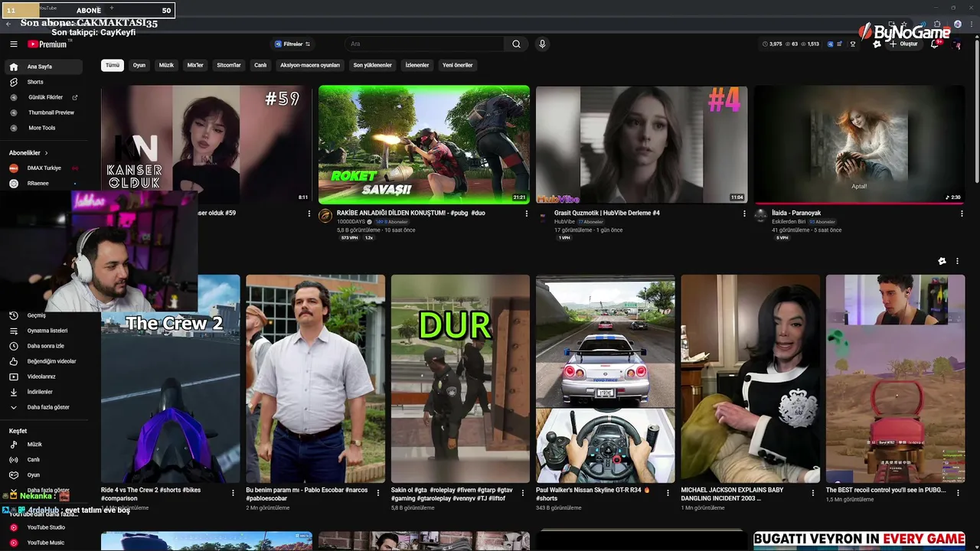Open Thumbnail Preview in the sidebar

pos(42,112)
